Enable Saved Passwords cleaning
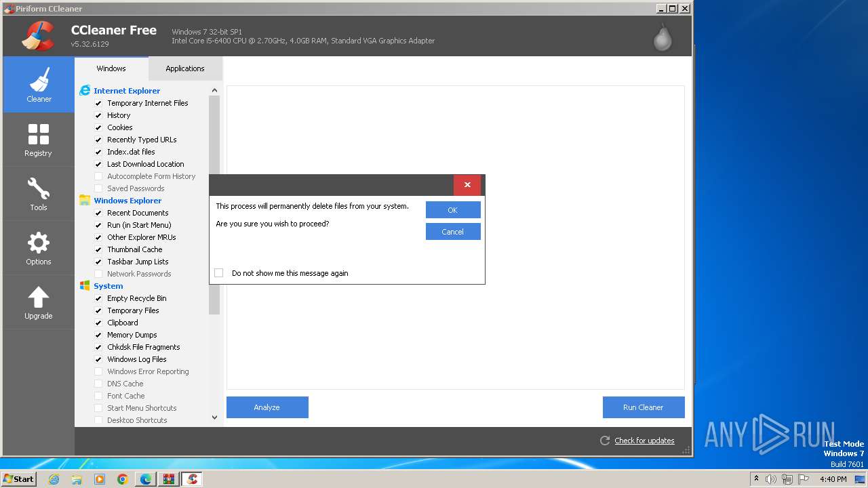This screenshot has height=488, width=868. pos(98,188)
